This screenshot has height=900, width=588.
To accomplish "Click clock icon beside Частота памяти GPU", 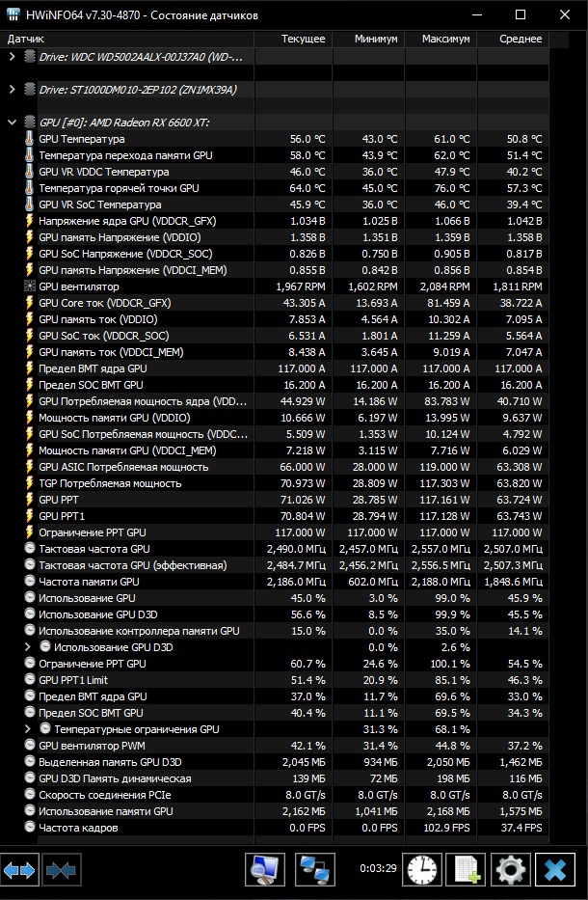I will 30,582.
